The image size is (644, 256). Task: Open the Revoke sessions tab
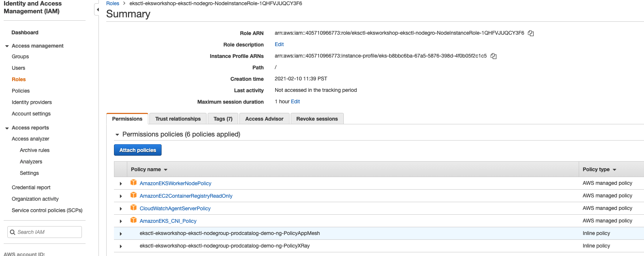pyautogui.click(x=317, y=119)
